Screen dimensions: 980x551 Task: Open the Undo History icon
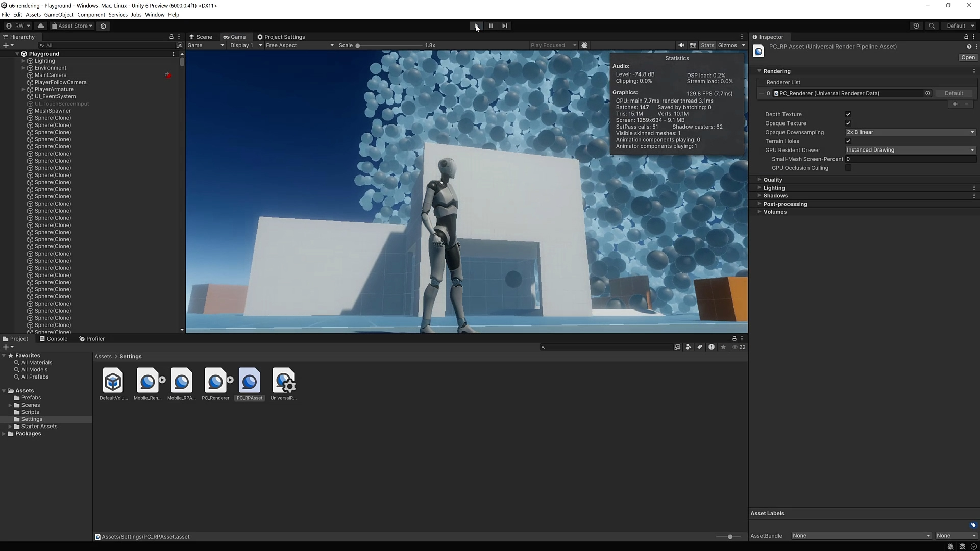click(916, 26)
